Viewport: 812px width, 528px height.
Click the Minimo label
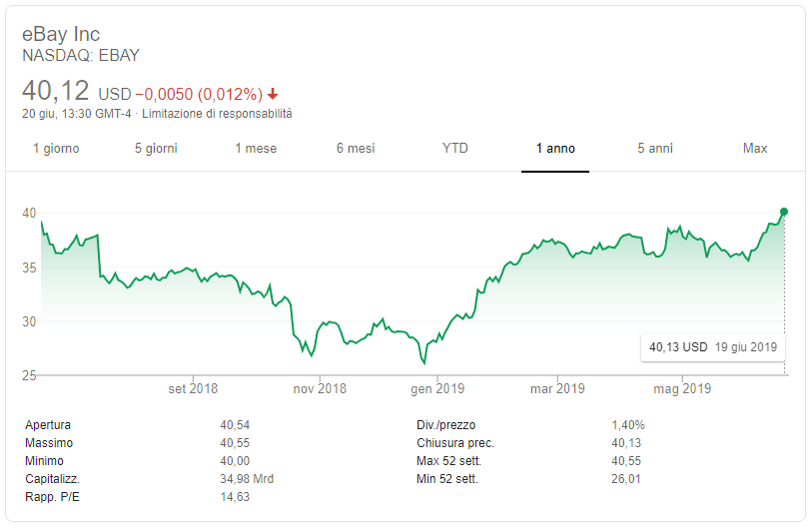pyautogui.click(x=44, y=461)
